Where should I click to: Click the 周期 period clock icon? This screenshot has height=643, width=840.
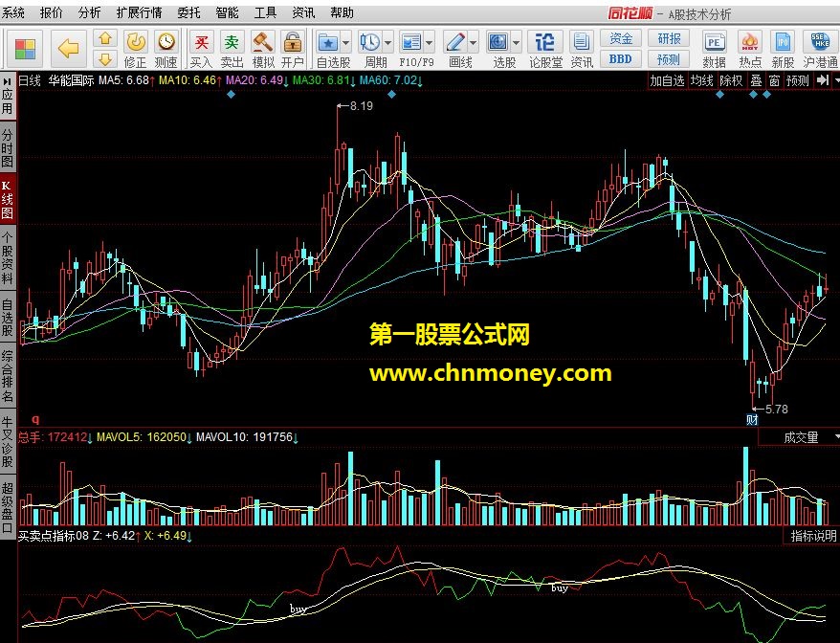[x=369, y=42]
